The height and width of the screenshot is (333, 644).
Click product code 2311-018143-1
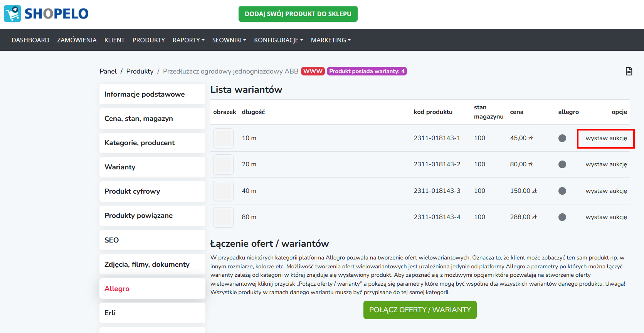pyautogui.click(x=437, y=138)
